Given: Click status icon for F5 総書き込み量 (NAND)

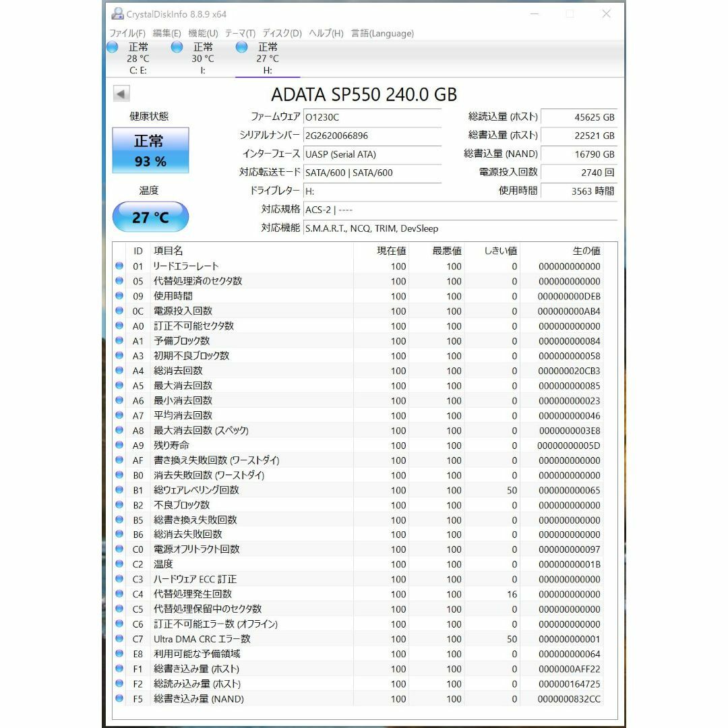Looking at the screenshot, I should coord(119,698).
